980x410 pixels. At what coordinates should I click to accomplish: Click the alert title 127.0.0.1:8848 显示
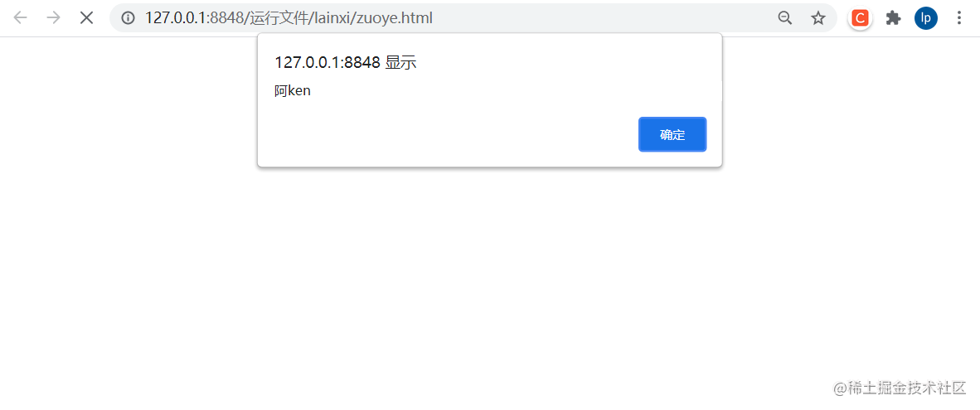(346, 62)
